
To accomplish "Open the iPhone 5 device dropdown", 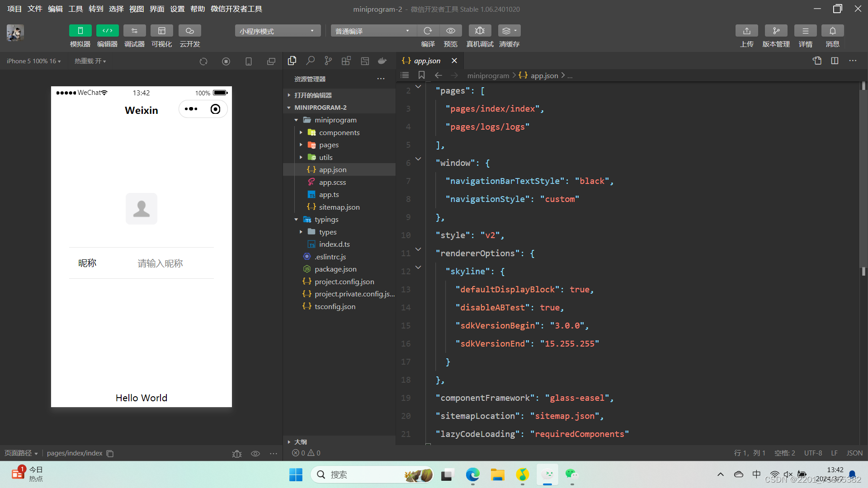I will coord(33,61).
